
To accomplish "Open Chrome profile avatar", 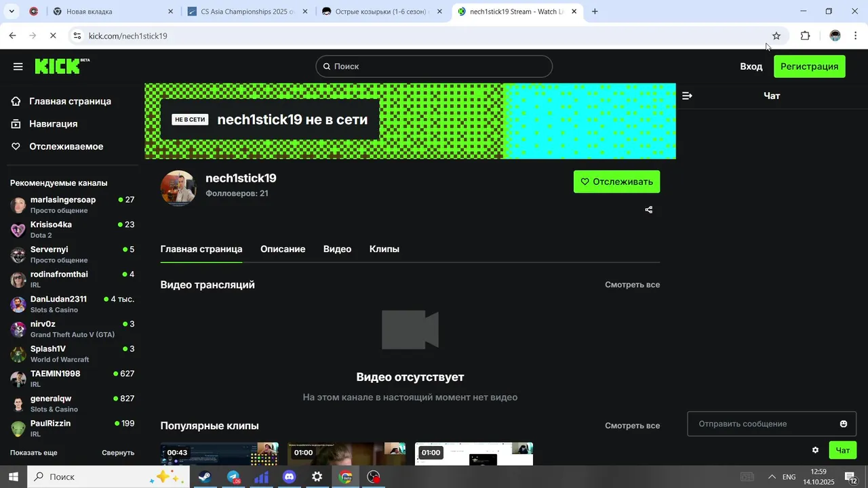I will (835, 36).
